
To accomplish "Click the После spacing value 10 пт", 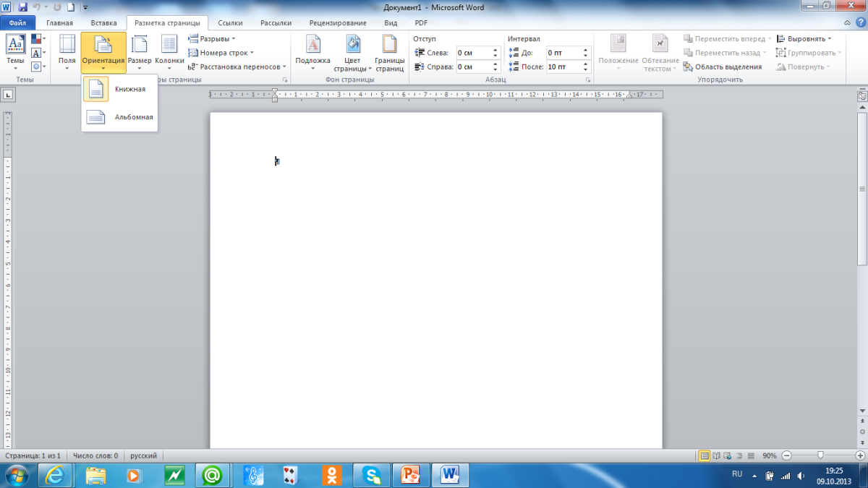I will pos(557,67).
